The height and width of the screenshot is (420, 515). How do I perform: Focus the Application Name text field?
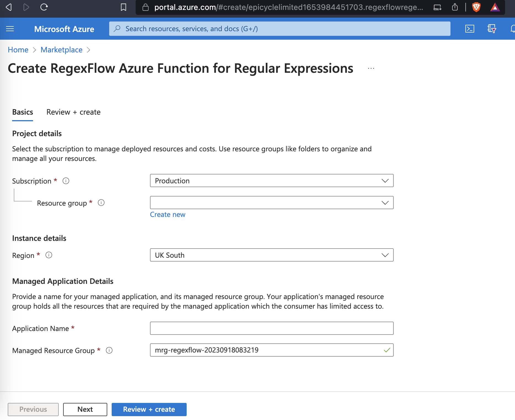tap(272, 328)
